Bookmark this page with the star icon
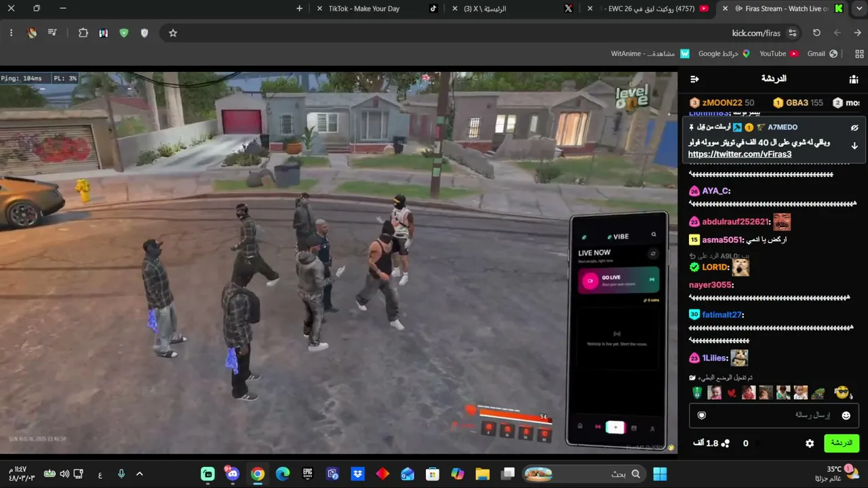This screenshot has width=868, height=488. pyautogui.click(x=173, y=33)
